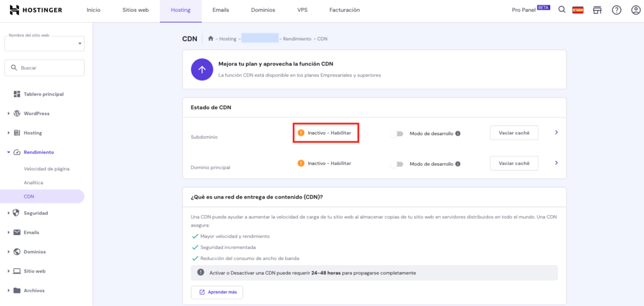Expand the Subdominio row chevron
The image size is (644, 306).
[x=556, y=133]
